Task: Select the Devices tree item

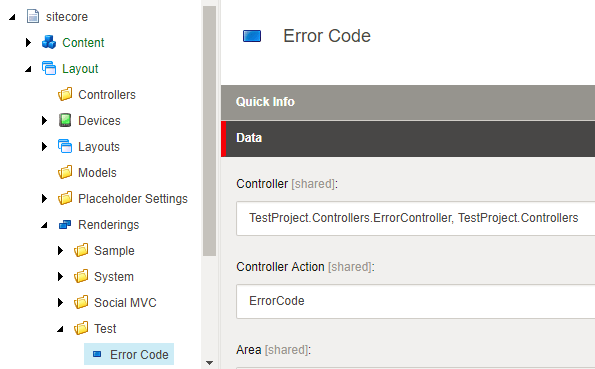Action: pyautogui.click(x=99, y=121)
